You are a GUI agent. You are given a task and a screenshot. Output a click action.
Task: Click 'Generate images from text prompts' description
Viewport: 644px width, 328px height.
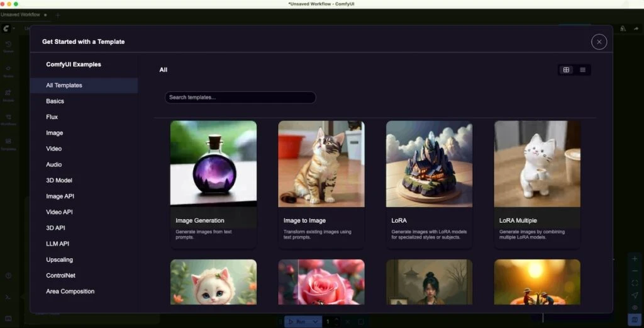[x=204, y=234]
